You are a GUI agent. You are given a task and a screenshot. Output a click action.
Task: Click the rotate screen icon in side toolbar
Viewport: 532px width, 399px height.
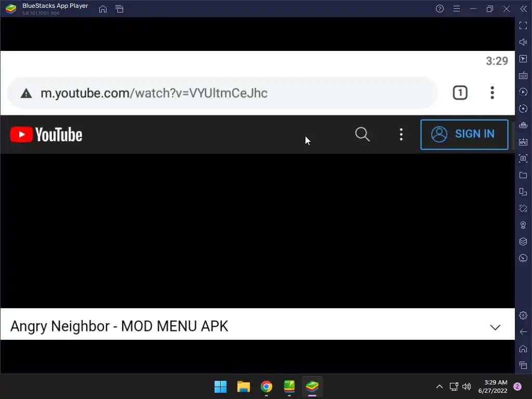click(x=523, y=192)
